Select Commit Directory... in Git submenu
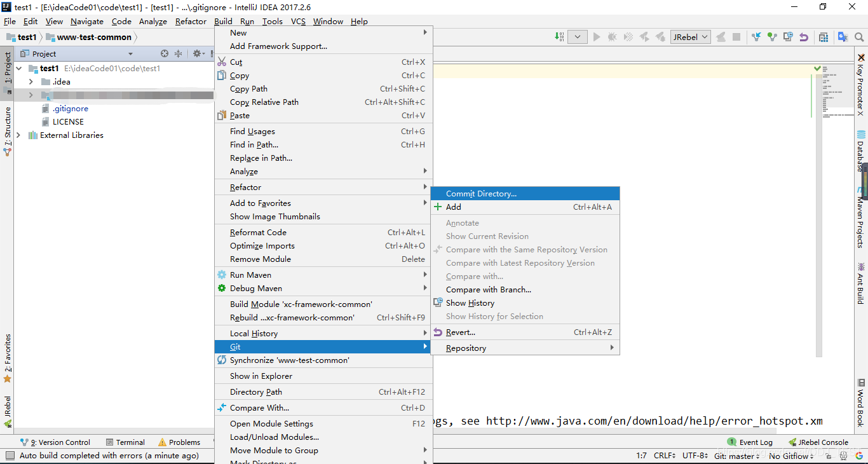 pyautogui.click(x=525, y=194)
